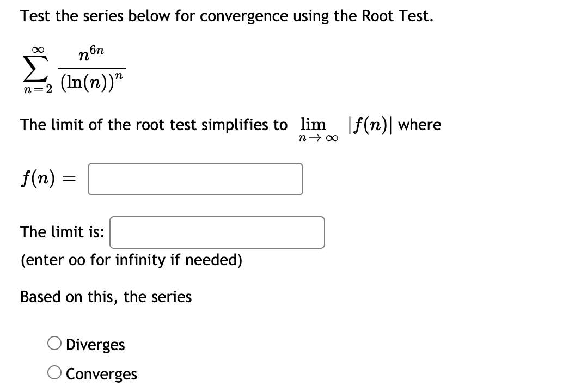This screenshot has width=581, height=392.
Task: Click inside the f(n) answer box
Action: pos(194,179)
